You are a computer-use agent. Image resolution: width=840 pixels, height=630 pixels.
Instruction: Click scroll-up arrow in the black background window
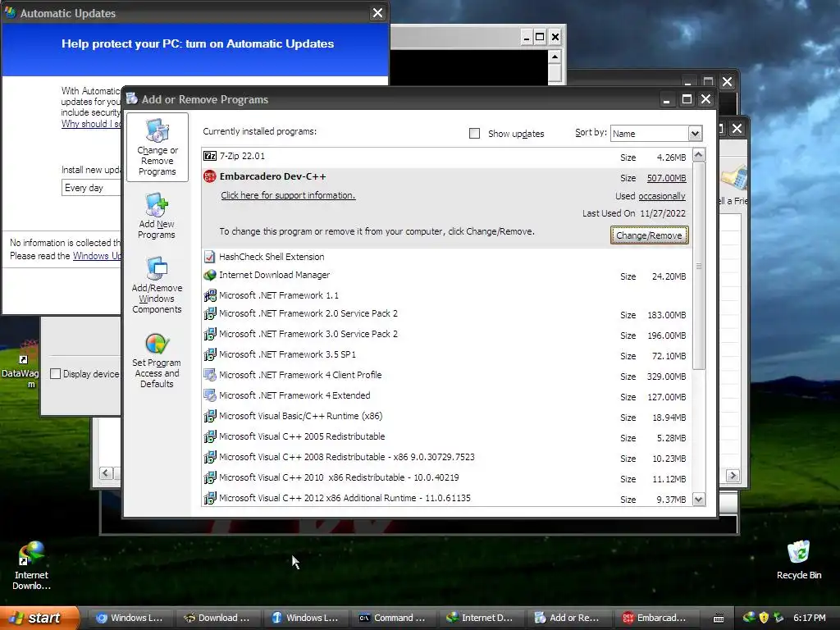[555, 57]
